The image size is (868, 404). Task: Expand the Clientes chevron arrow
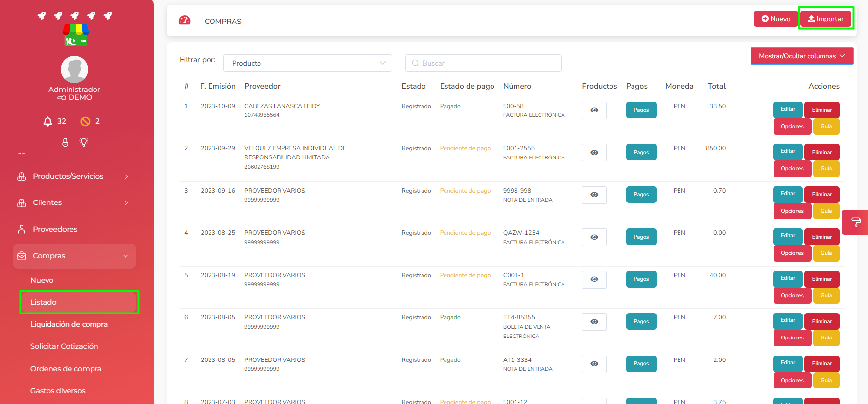tap(126, 203)
